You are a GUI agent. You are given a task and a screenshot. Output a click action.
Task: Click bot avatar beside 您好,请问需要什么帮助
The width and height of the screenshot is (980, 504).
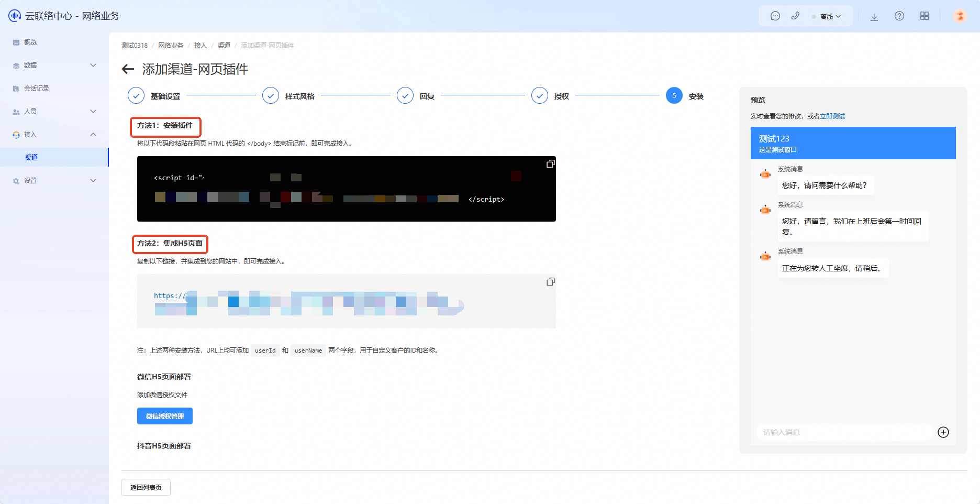pos(765,174)
